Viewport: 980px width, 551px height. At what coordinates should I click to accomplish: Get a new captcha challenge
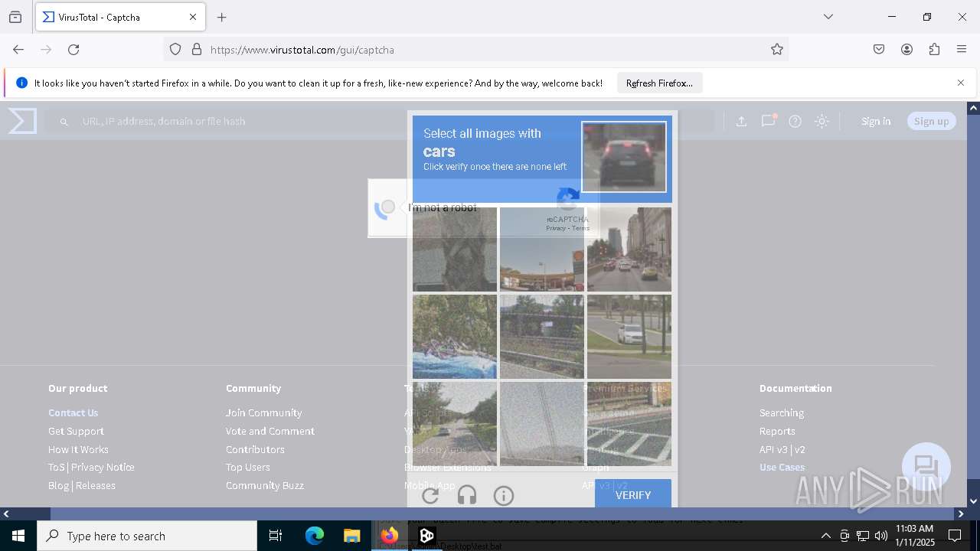pos(430,496)
